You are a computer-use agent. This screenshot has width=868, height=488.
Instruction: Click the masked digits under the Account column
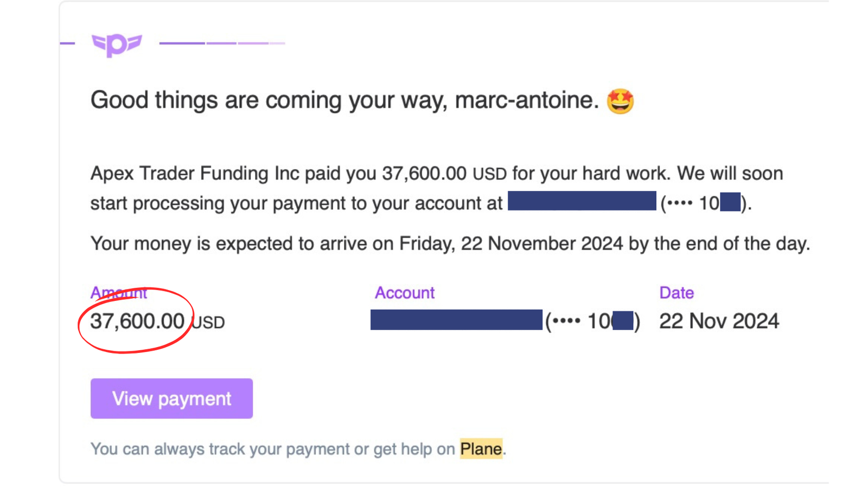[593, 321]
